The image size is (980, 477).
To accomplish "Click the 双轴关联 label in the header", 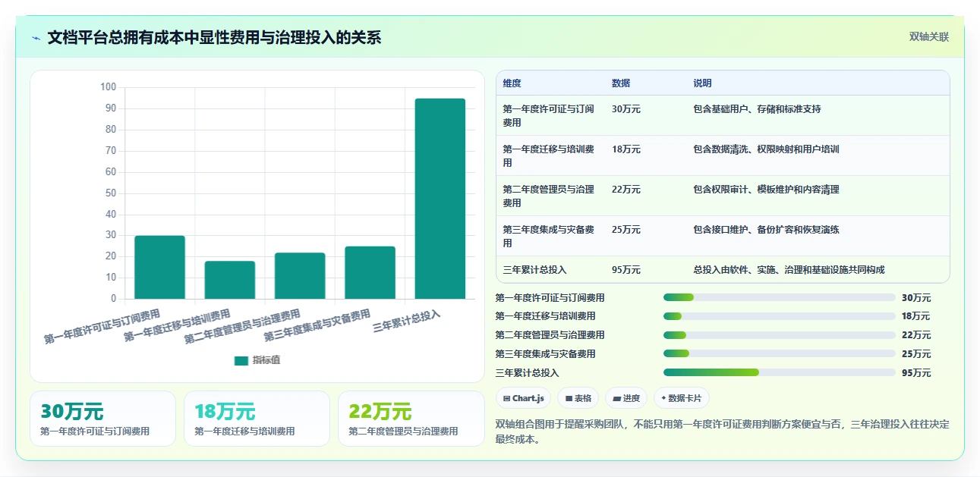I will point(929,36).
